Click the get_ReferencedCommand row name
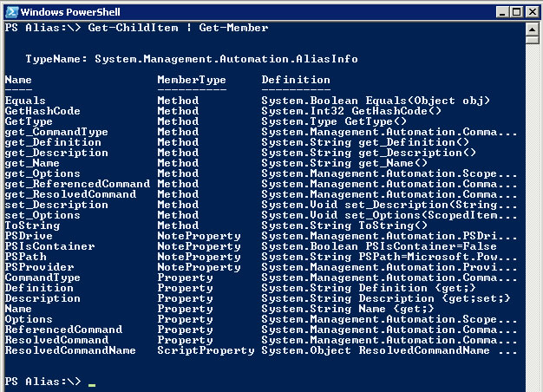The image size is (543, 392). pyautogui.click(x=77, y=184)
